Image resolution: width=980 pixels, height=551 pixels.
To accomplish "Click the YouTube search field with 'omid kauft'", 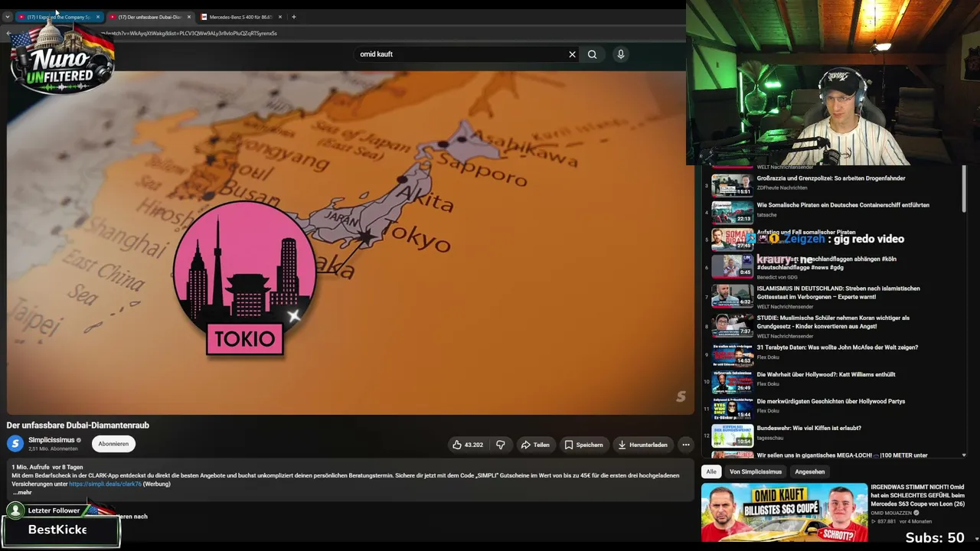I will tap(459, 54).
